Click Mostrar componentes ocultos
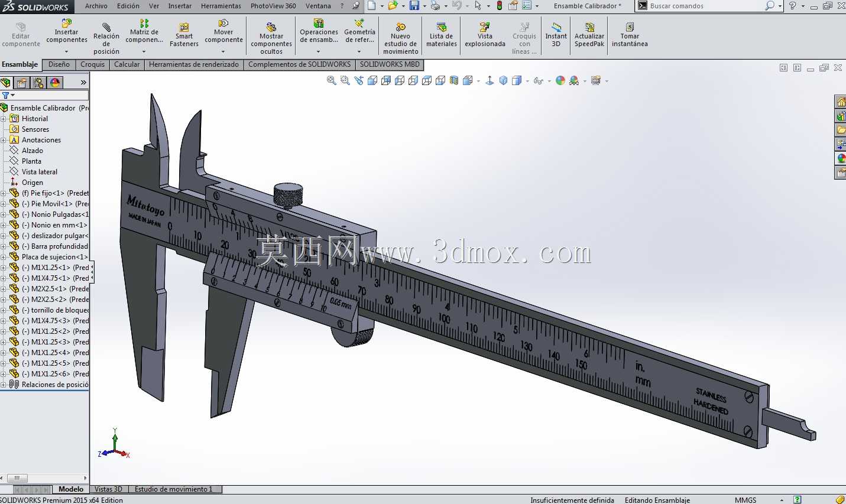The image size is (846, 504). pos(271,38)
